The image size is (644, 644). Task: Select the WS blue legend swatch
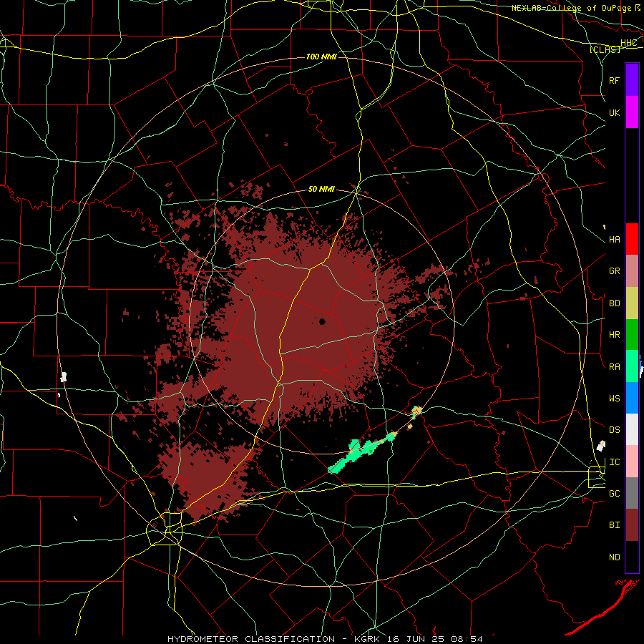coord(632,398)
